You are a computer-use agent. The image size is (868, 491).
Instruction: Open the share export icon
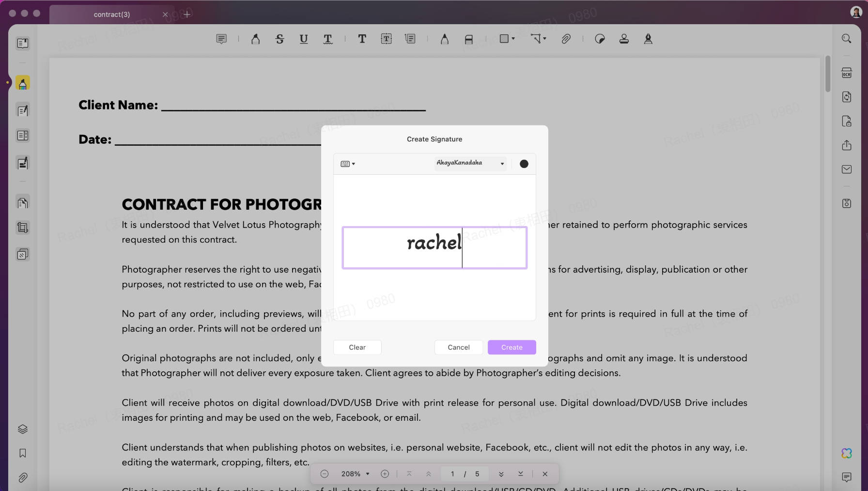(x=847, y=145)
